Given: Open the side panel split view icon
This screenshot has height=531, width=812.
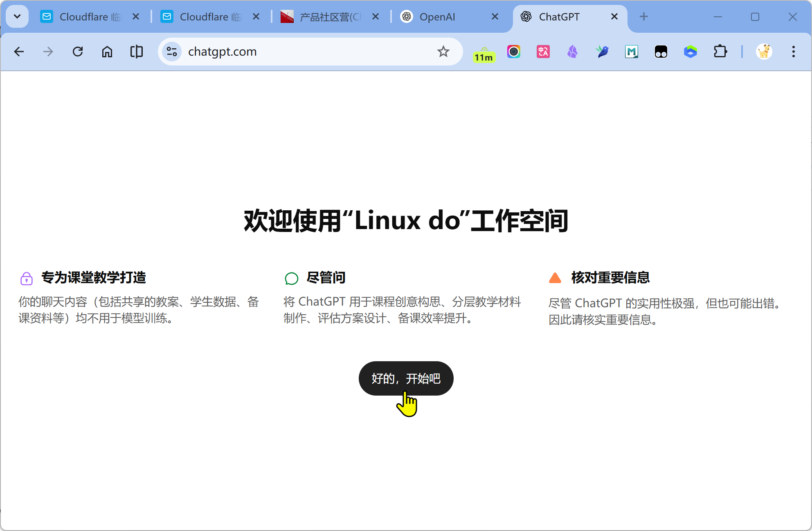Looking at the screenshot, I should (137, 52).
